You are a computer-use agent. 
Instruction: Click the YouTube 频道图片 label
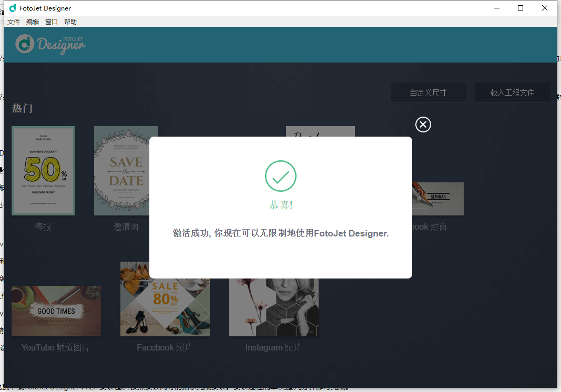click(x=55, y=347)
